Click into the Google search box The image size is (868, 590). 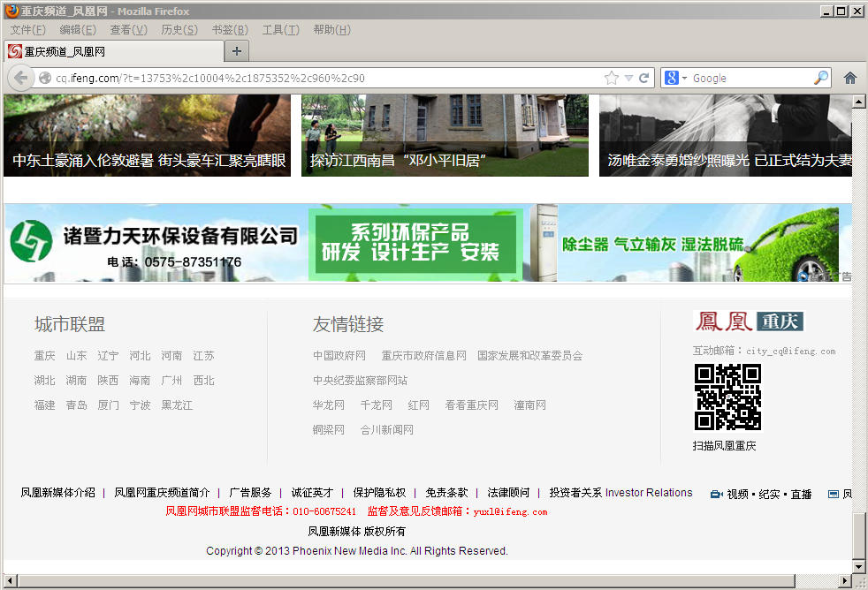[x=751, y=78]
